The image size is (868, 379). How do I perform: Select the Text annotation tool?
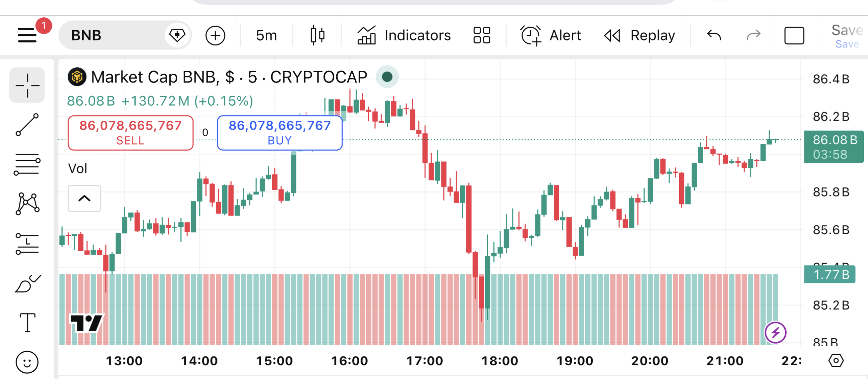[27, 323]
